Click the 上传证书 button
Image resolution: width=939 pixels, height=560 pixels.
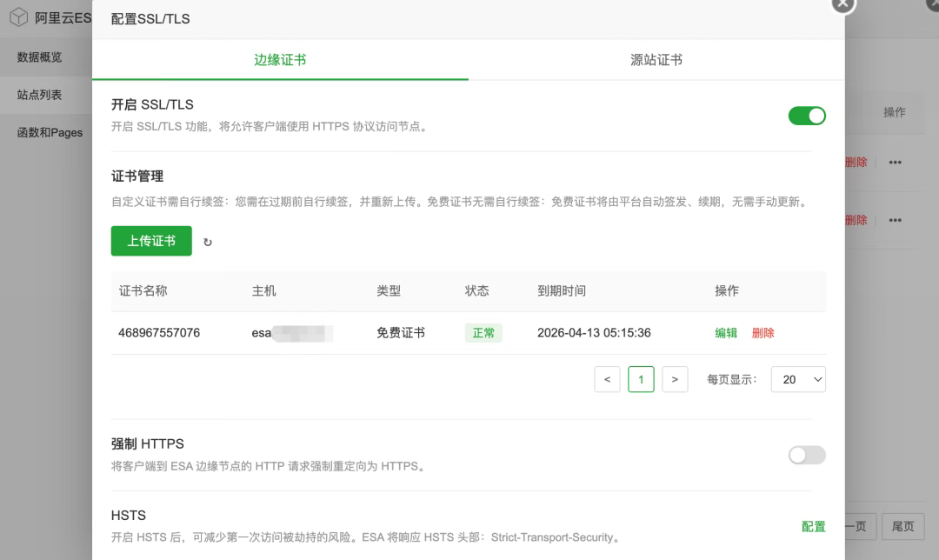tap(151, 241)
